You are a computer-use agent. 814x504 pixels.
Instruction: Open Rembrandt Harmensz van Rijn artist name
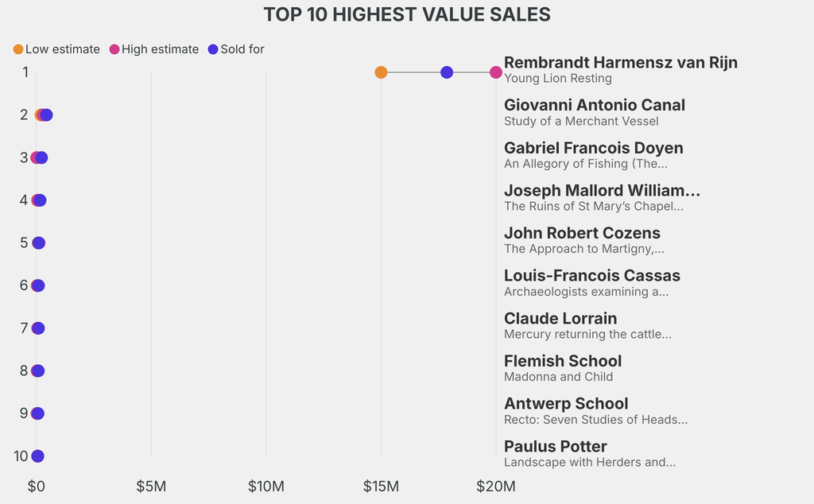[x=621, y=63]
